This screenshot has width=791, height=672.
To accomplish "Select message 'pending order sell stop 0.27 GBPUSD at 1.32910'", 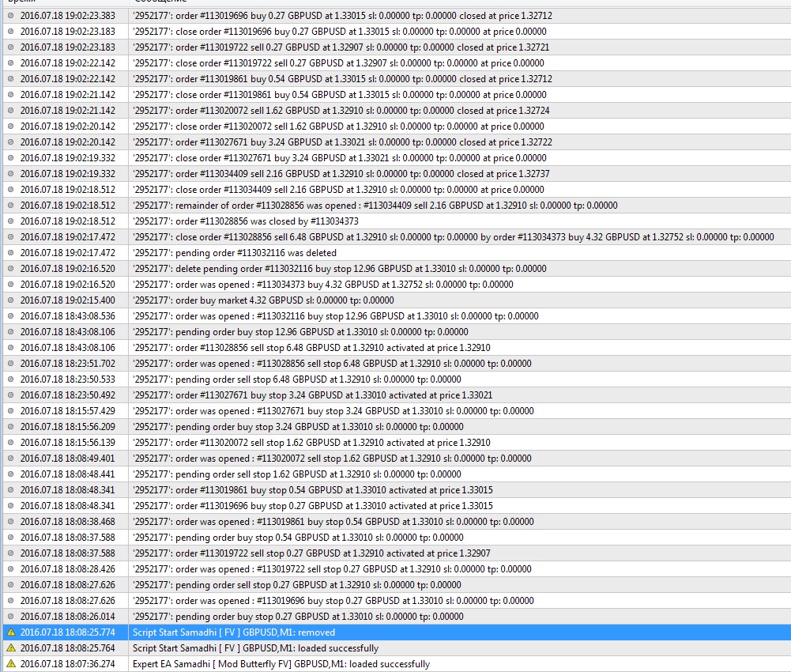I will click(x=296, y=585).
